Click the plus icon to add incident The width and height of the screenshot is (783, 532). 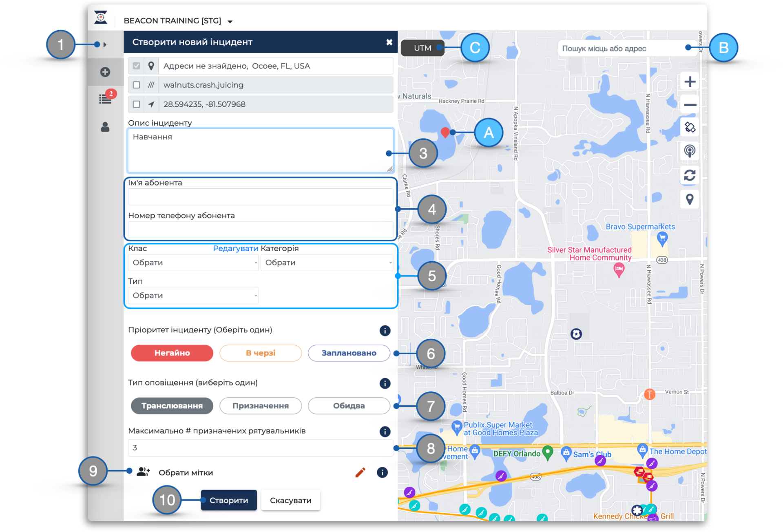(105, 72)
